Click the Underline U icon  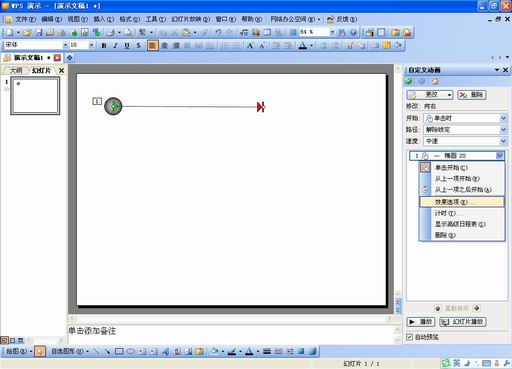[x=127, y=45]
